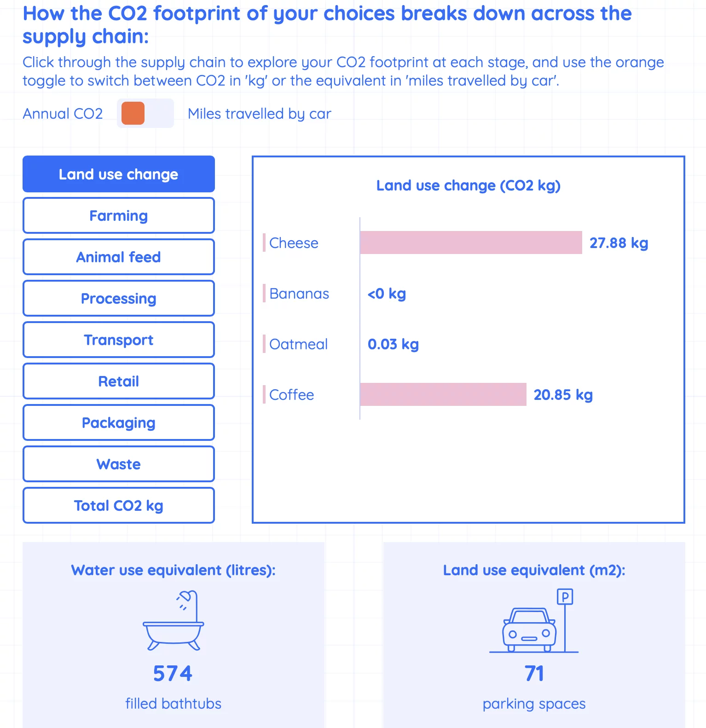Select the Land use change stage
The height and width of the screenshot is (728, 706).
(x=119, y=174)
